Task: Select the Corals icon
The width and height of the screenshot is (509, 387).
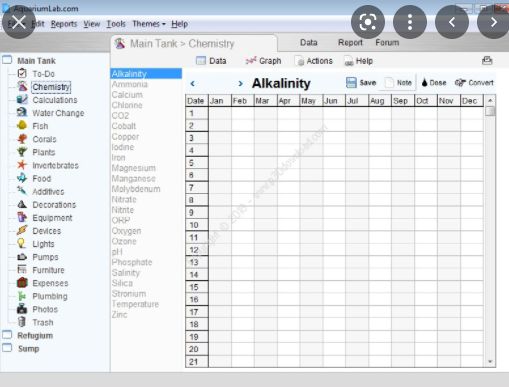Action: click(x=22, y=139)
